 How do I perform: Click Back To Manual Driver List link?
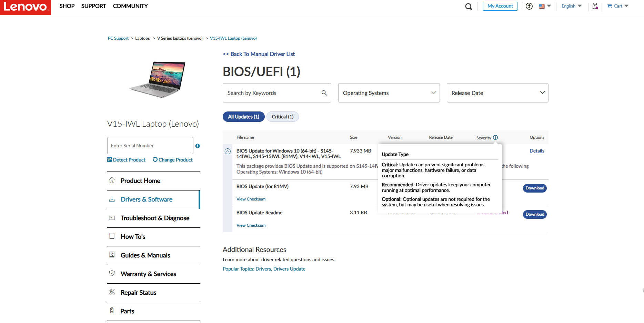[x=259, y=54]
